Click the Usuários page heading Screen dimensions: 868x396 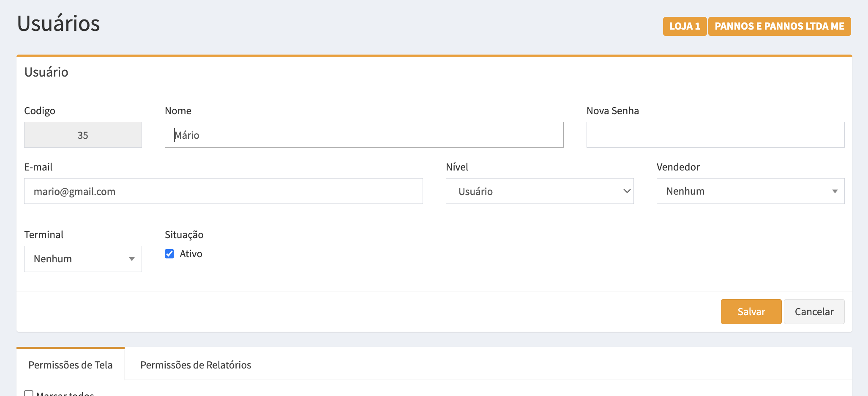(58, 23)
